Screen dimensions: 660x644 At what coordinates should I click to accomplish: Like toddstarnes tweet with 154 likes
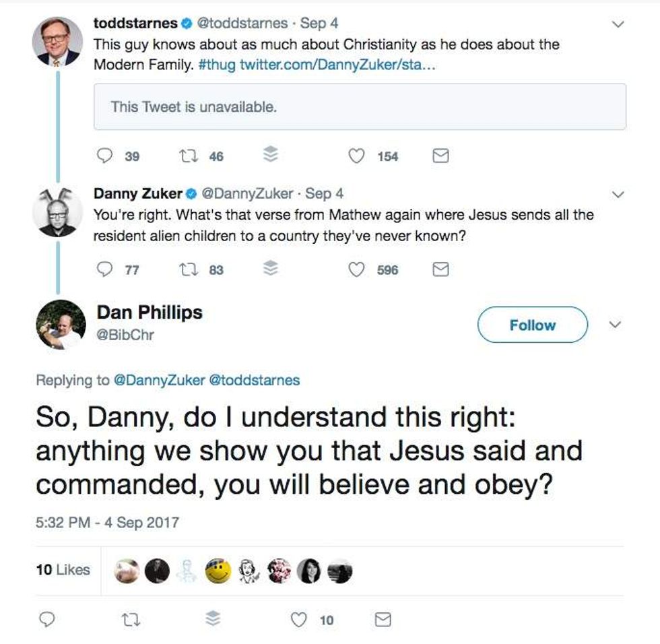356,156
